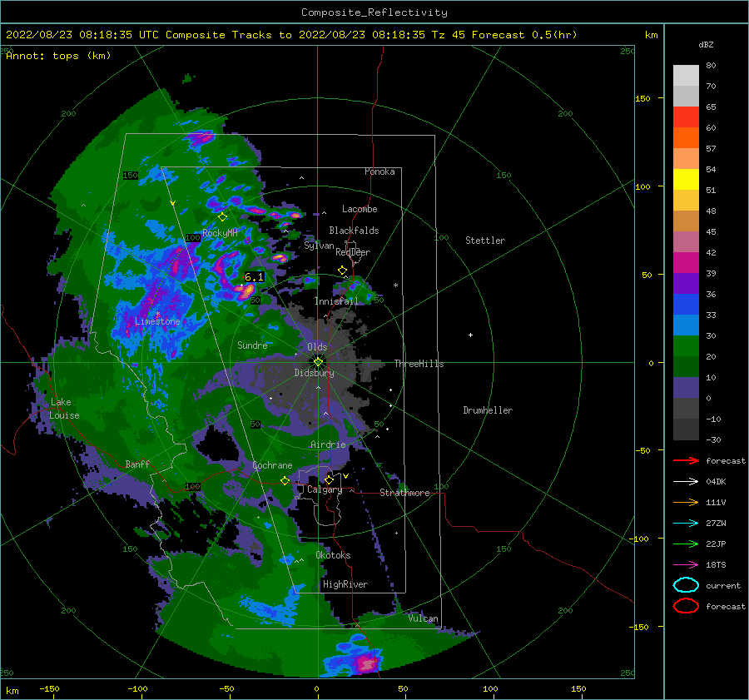Click the white plus marker north of Drumheller

click(470, 335)
